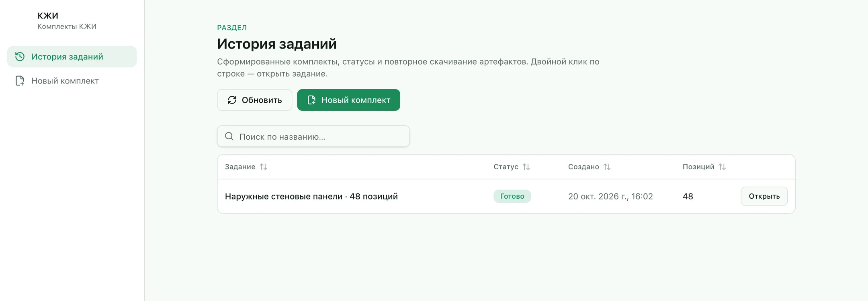Go to Новый комплект sidebar item
The image size is (868, 301).
pos(72,81)
